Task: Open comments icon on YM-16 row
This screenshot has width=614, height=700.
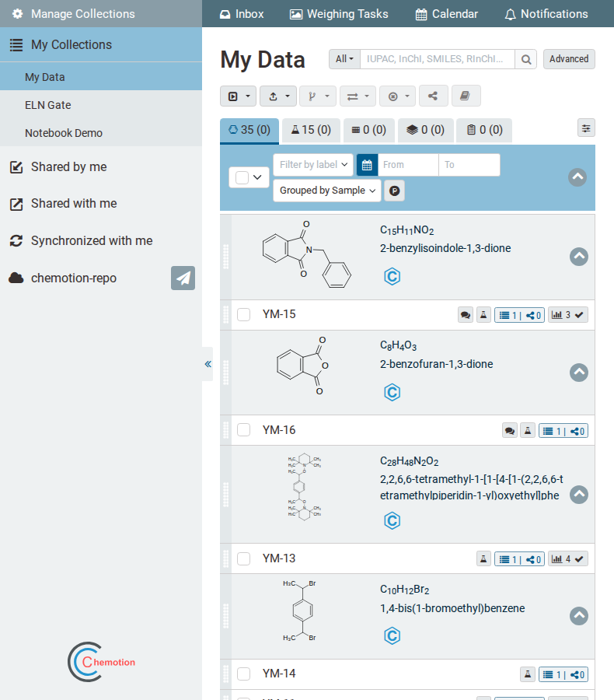Action: pyautogui.click(x=510, y=431)
